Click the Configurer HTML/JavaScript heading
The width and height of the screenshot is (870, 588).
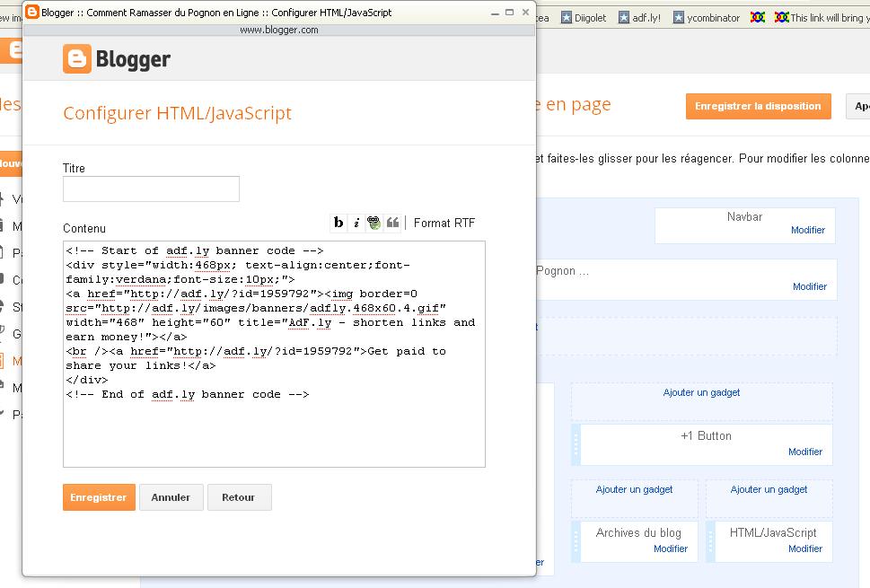point(177,113)
